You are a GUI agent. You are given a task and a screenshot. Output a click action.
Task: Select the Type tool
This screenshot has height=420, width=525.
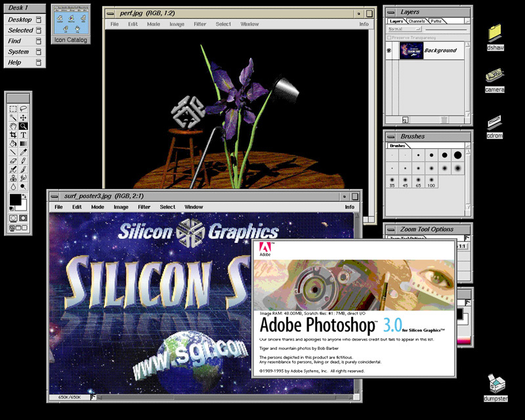(x=24, y=135)
